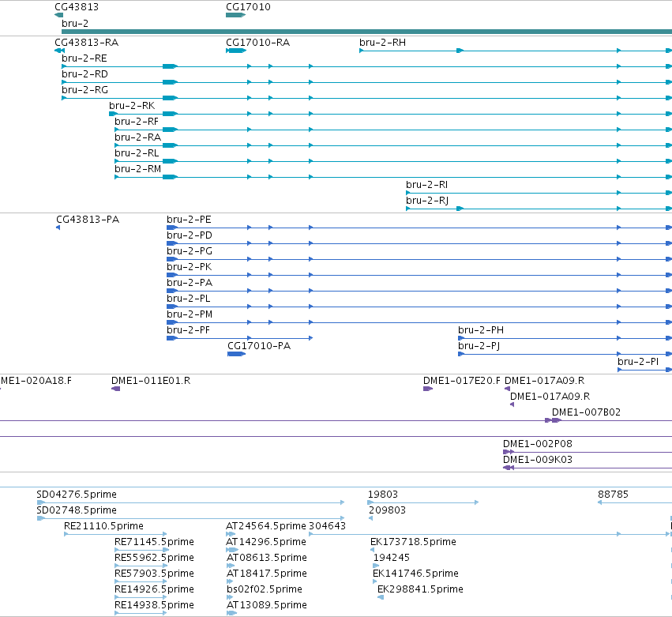Pick the RE14926.5prime EST label
The height and width of the screenshot is (617, 672).
click(154, 589)
